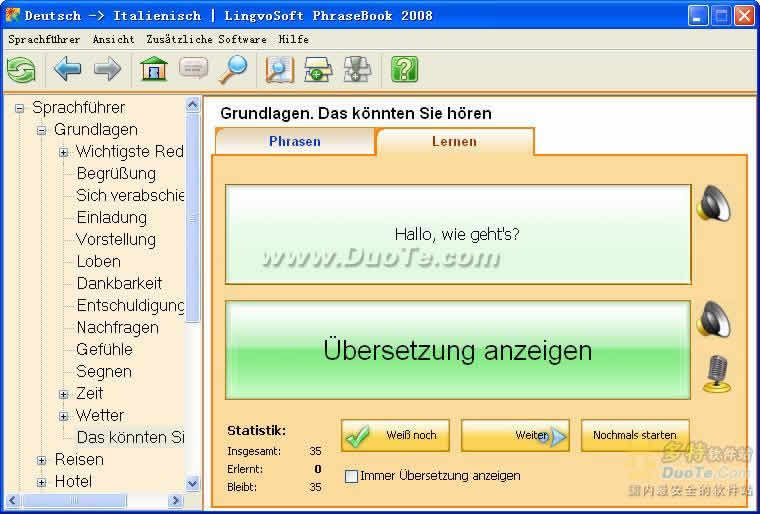Play audio for 'Hallo, wie geht's?' phrase
760x514 pixels.
[713, 204]
